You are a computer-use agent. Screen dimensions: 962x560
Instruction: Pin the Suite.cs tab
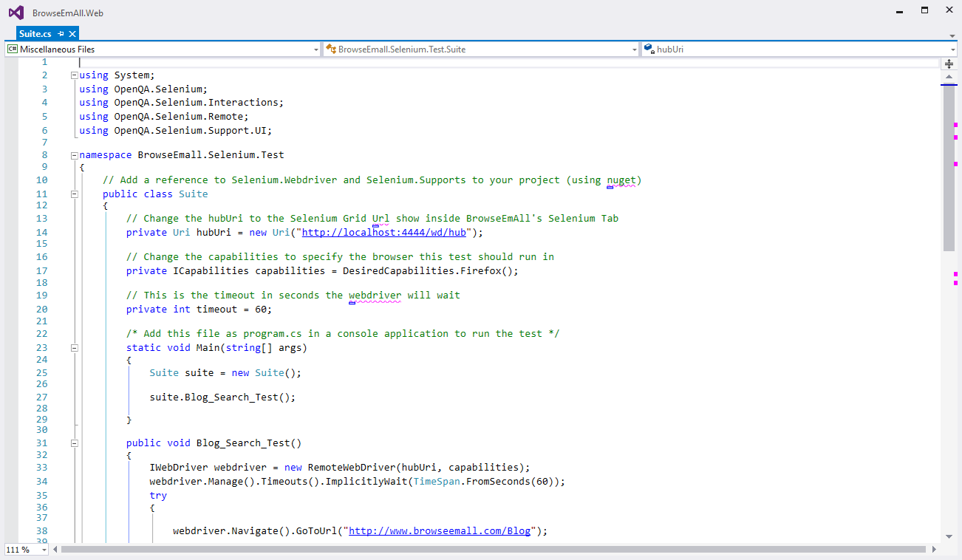click(61, 34)
